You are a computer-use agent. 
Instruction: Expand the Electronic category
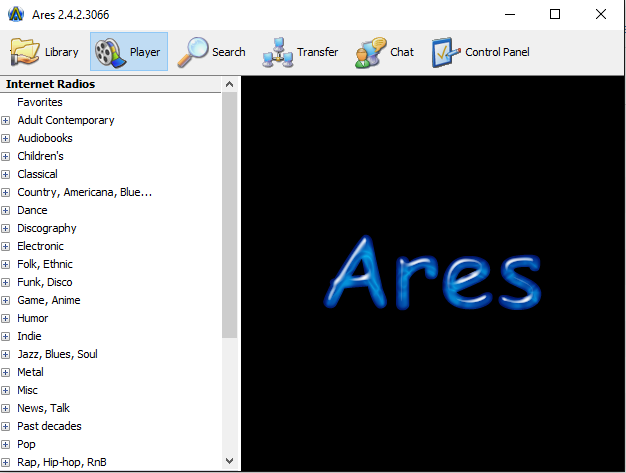[x=6, y=246]
